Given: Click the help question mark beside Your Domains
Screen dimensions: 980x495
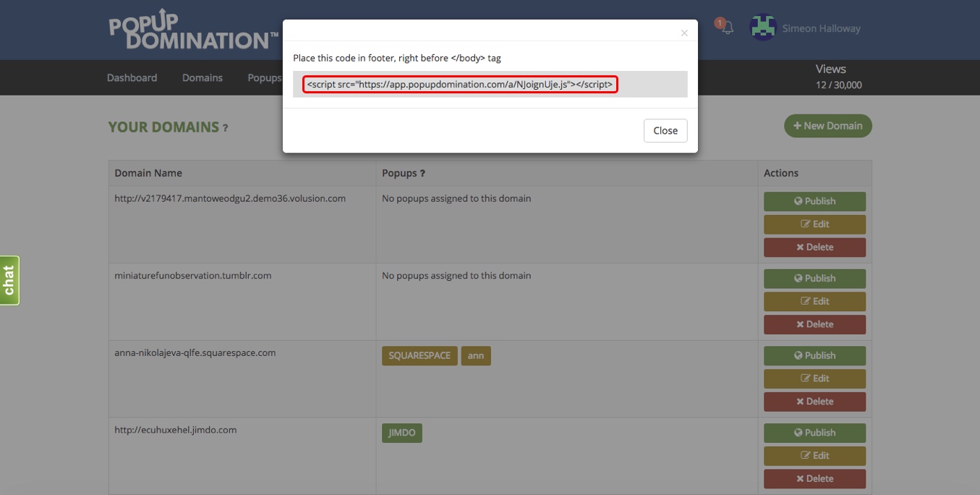Looking at the screenshot, I should coord(225,128).
